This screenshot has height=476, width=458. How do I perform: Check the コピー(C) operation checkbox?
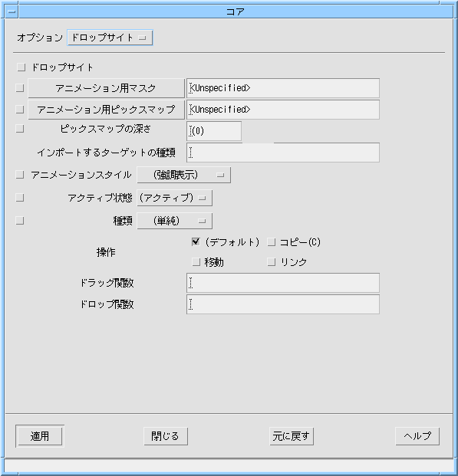(271, 242)
